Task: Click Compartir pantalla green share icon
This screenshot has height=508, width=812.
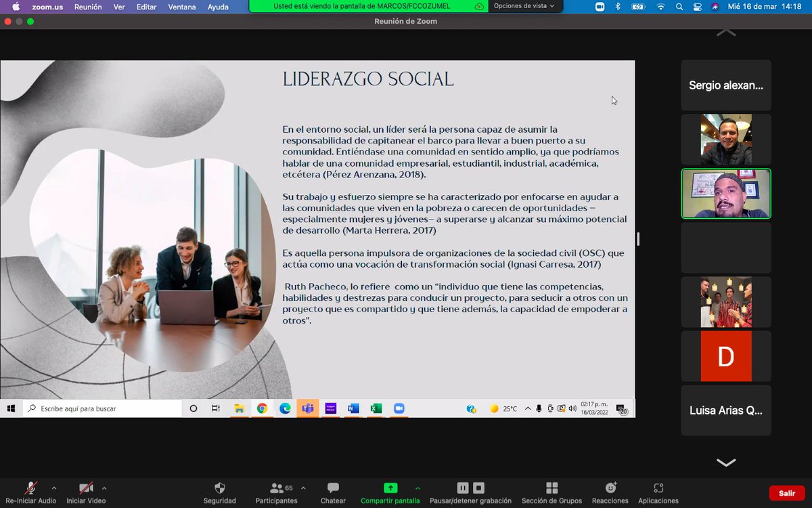Action: (x=390, y=488)
